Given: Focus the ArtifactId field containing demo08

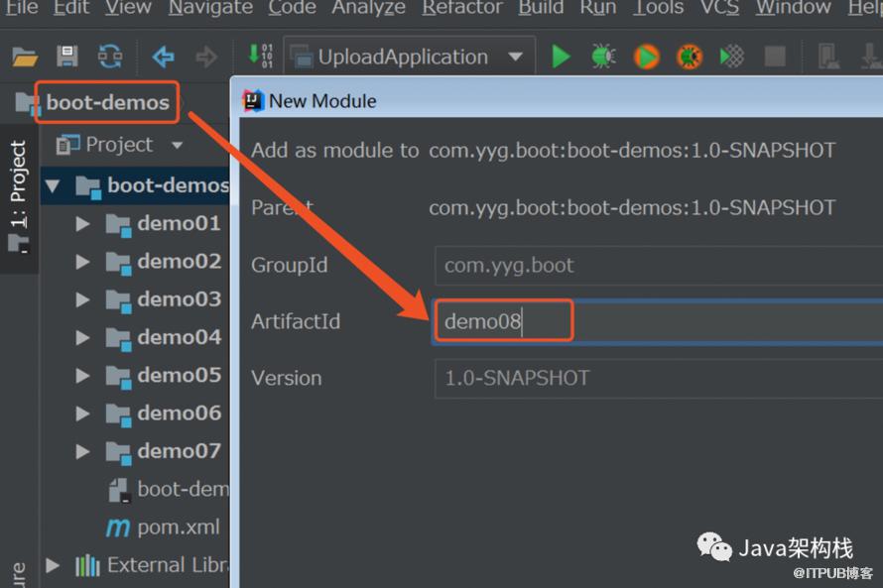Looking at the screenshot, I should 659,321.
